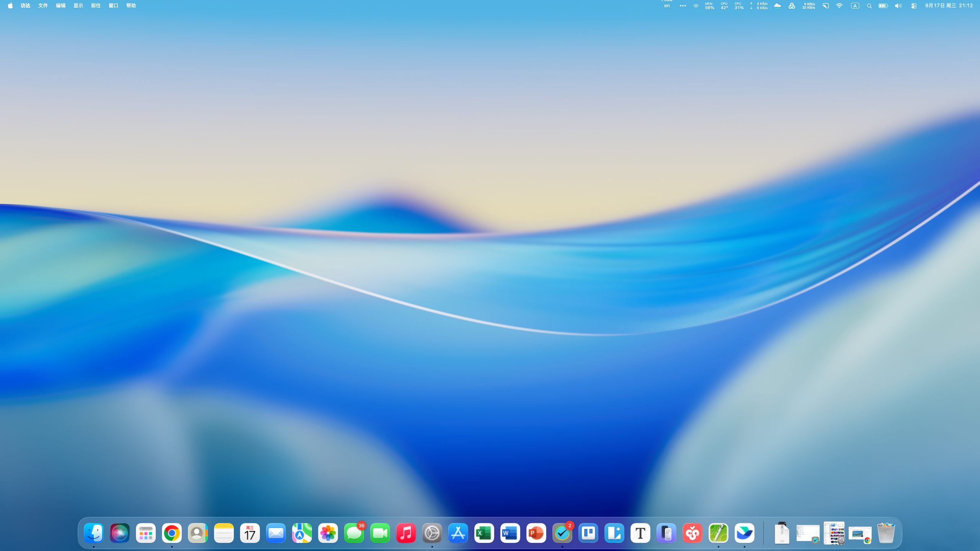Screen dimensions: 980x551
Task: Restore the minimized Chrome window thumbnail
Action: click(860, 533)
